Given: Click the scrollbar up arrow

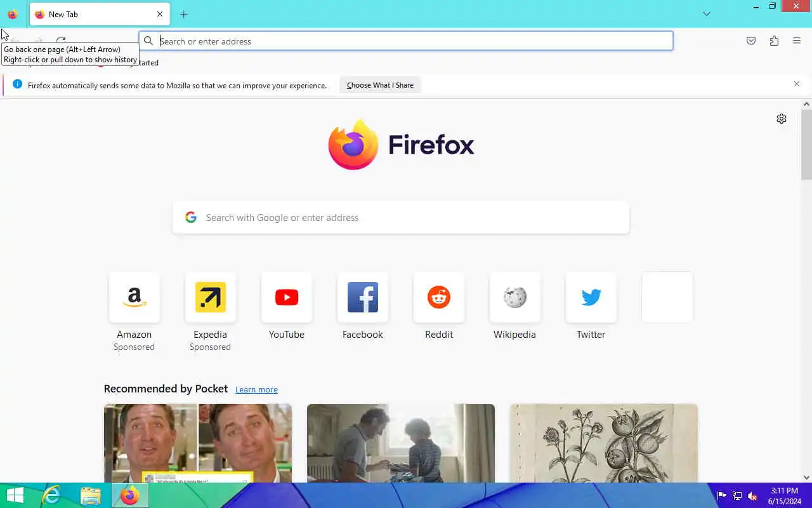Looking at the screenshot, I should tap(807, 104).
